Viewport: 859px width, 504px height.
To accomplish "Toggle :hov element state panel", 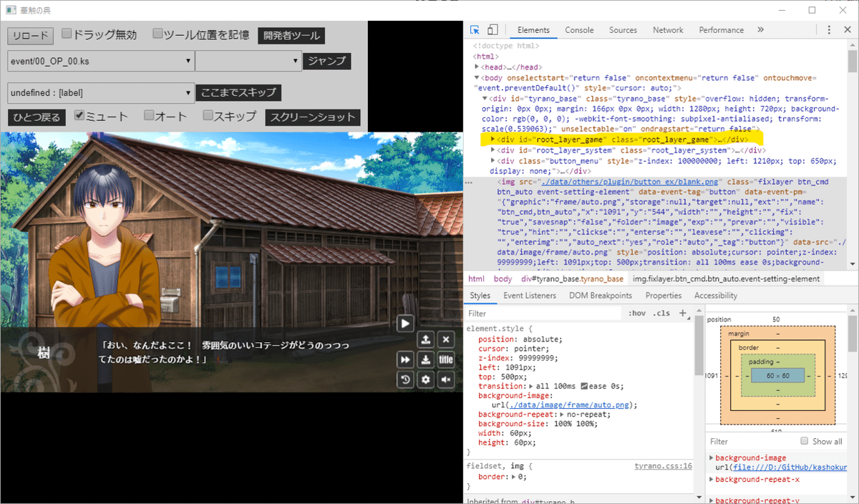I will [636, 313].
